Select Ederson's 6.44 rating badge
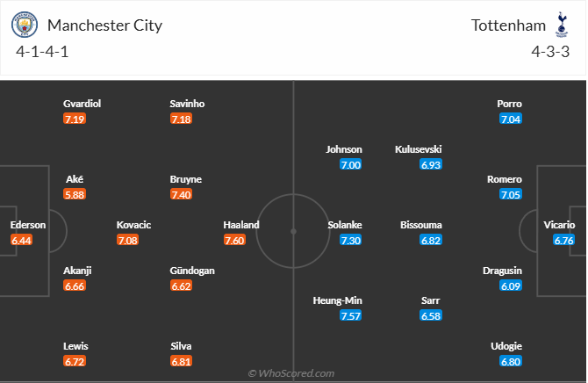588x383 pixels. (x=23, y=240)
